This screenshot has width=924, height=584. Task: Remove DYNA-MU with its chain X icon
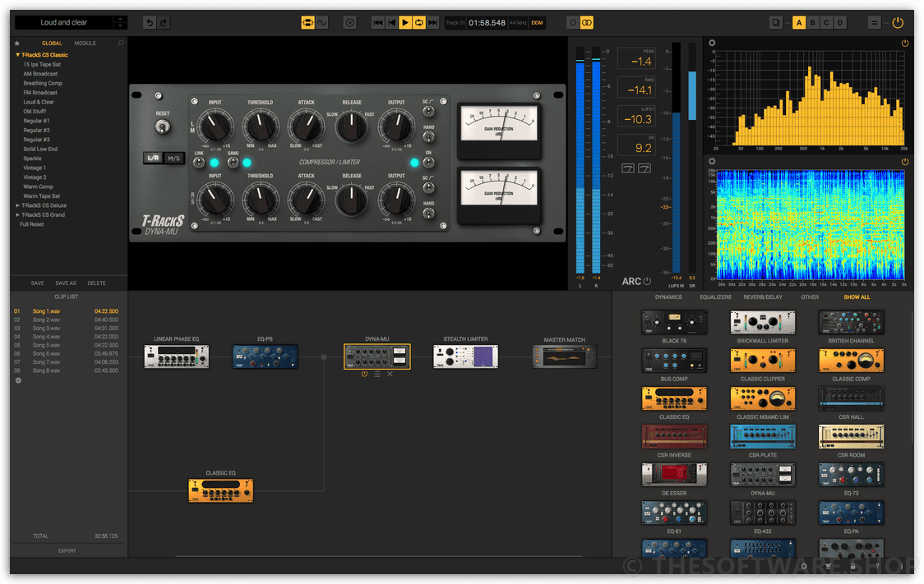click(x=390, y=374)
